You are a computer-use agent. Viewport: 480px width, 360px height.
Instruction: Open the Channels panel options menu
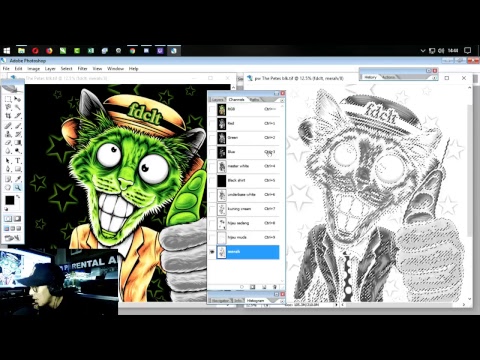[x=282, y=100]
